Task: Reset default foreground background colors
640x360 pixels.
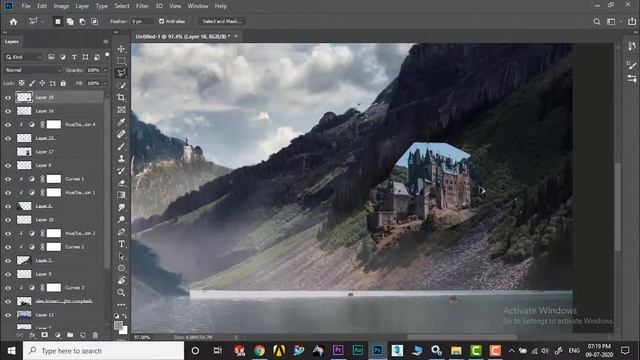Action: [x=117, y=316]
